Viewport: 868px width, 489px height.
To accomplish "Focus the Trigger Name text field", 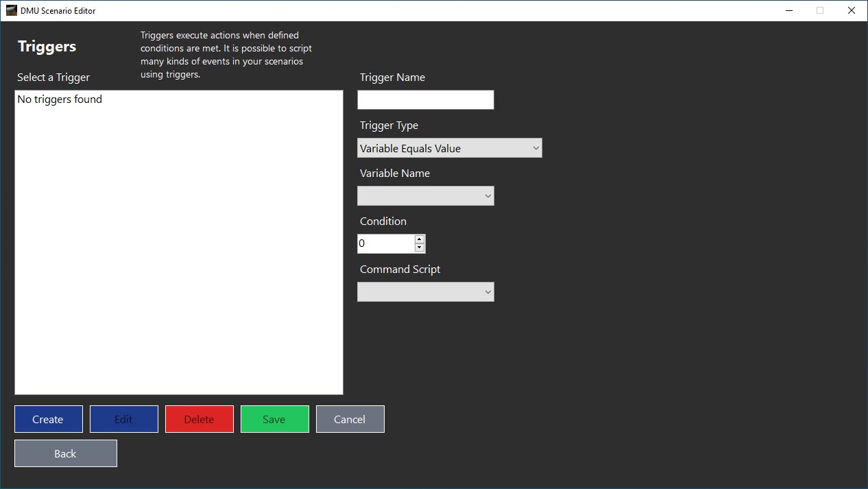I will click(425, 100).
